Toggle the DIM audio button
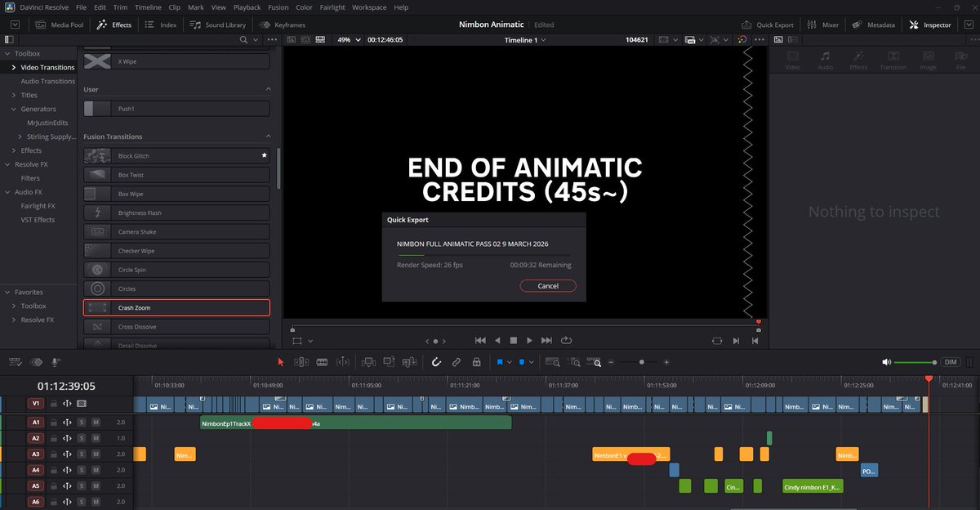The image size is (980, 510). pos(950,361)
